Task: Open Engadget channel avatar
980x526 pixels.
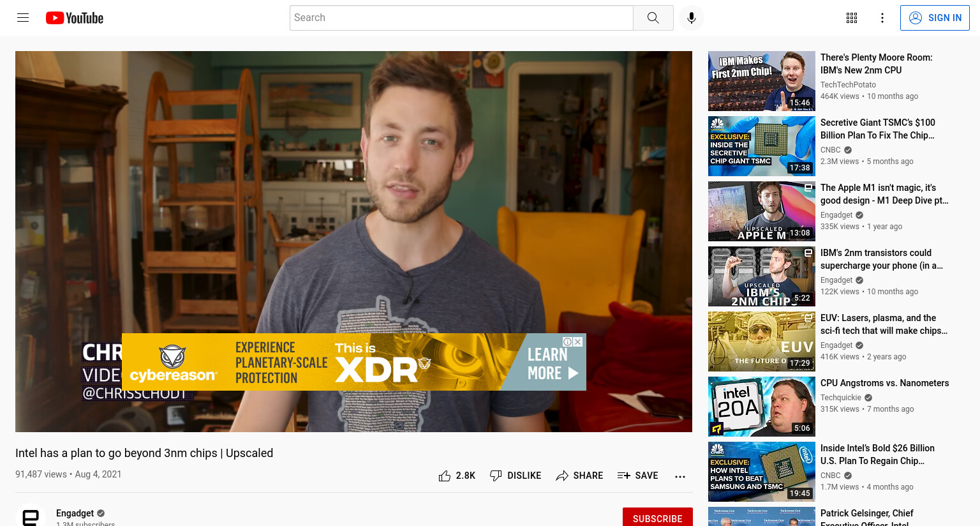Action: click(x=31, y=516)
